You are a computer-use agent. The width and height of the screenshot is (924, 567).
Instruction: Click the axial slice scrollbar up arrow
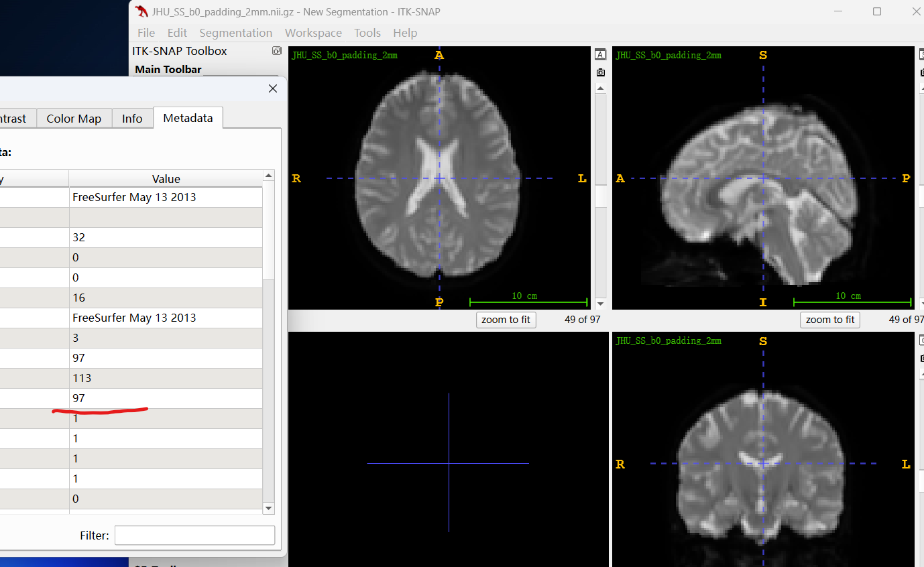600,88
